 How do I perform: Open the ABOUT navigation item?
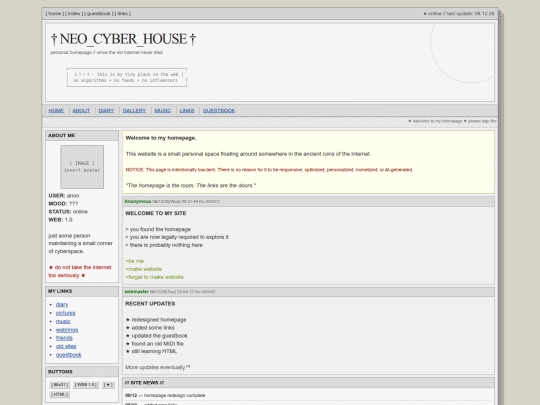pos(81,111)
